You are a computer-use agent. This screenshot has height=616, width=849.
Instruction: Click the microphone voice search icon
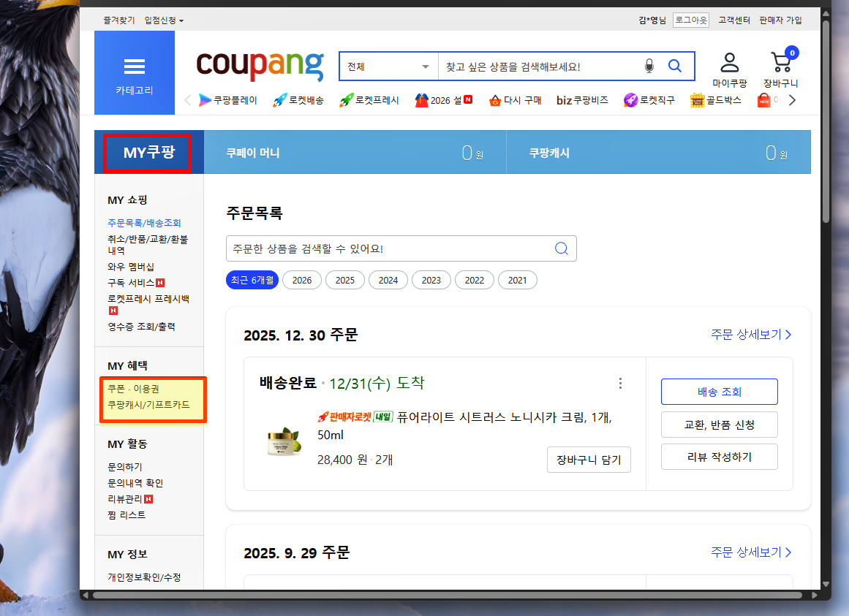[x=649, y=66]
